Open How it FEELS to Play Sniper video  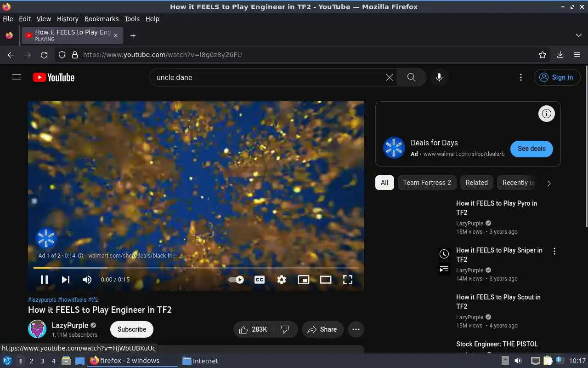click(499, 254)
